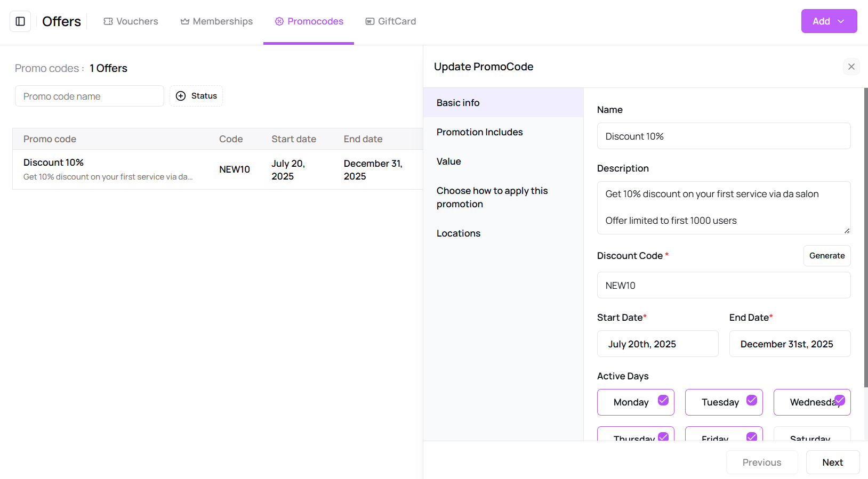The width and height of the screenshot is (868, 479).
Task: Click the Offers page title
Action: coord(62,21)
